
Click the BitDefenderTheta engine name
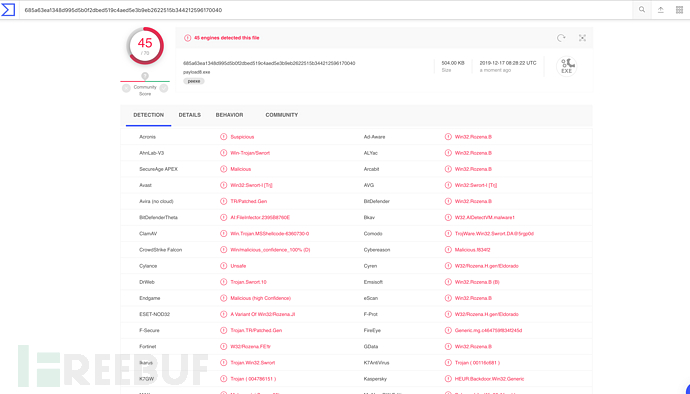pos(158,217)
